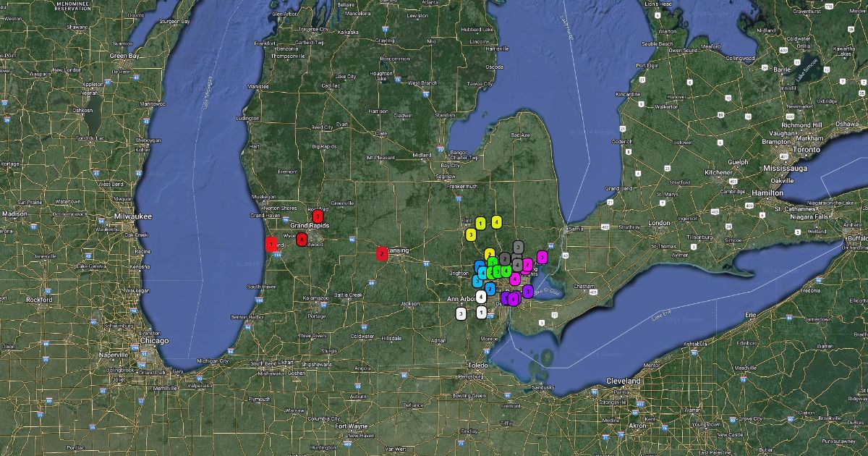Image resolution: width=868 pixels, height=456 pixels.
Task: Click the Cleveland city label
Action: (x=624, y=381)
